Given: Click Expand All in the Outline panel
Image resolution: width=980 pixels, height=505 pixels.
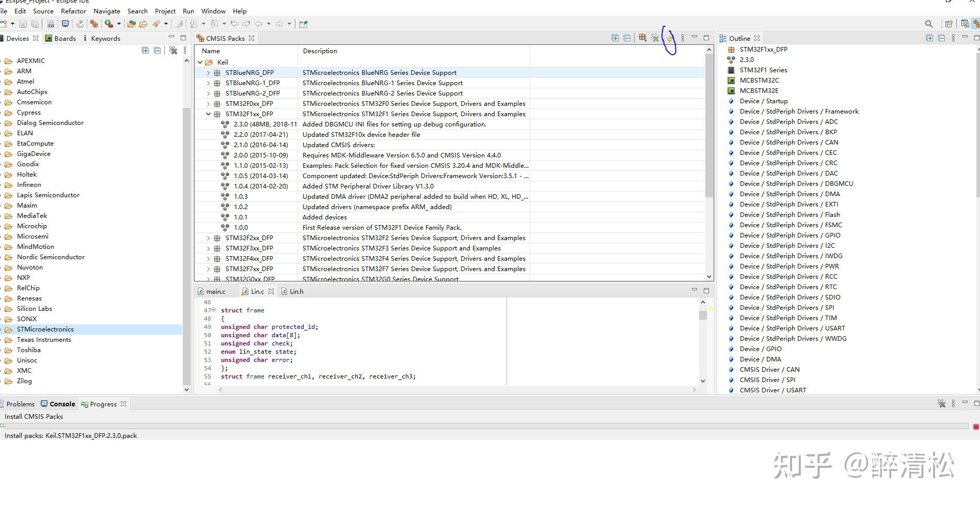Looking at the screenshot, I should (x=929, y=38).
